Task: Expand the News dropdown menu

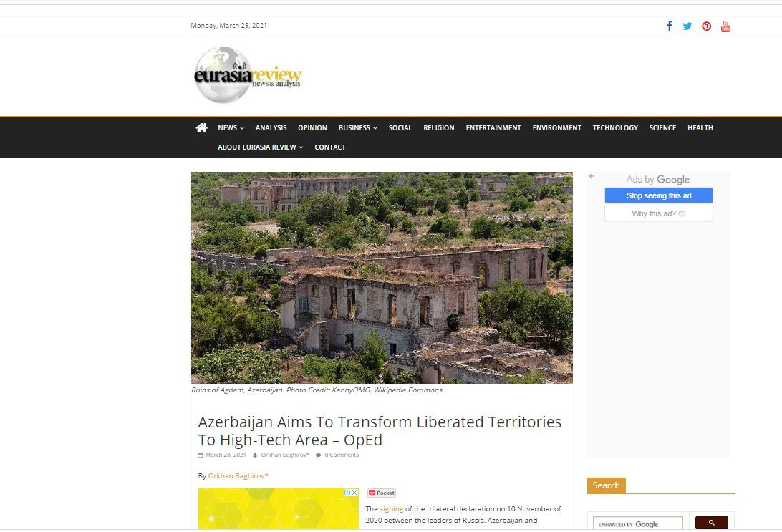Action: click(231, 127)
